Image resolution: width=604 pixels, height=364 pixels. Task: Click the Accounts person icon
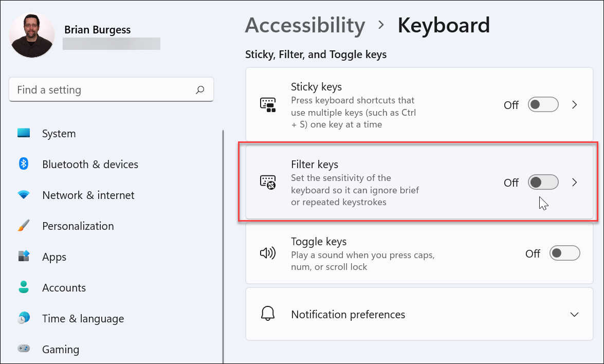(24, 287)
